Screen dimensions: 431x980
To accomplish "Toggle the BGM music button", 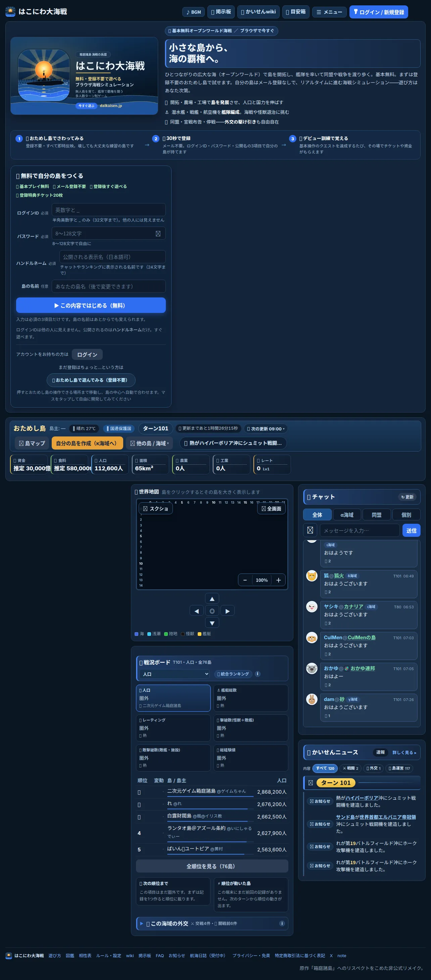I will (194, 12).
